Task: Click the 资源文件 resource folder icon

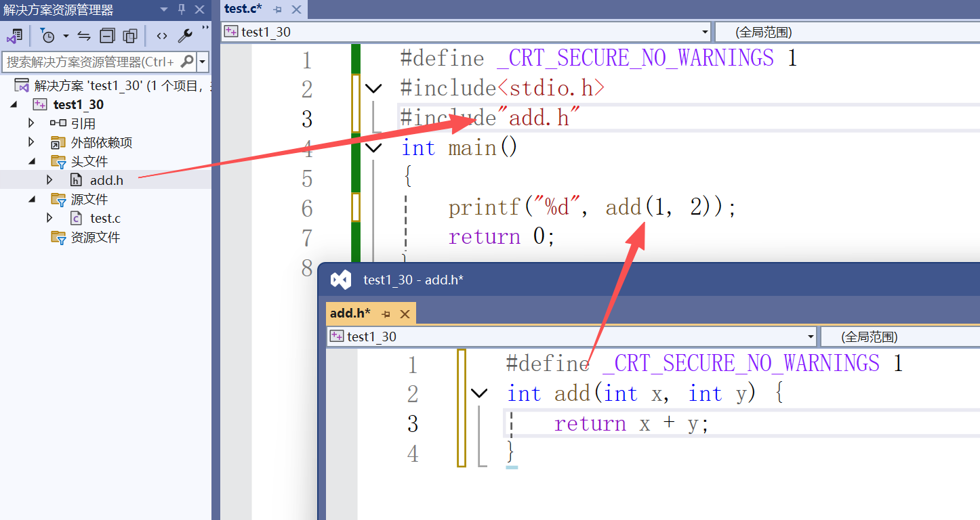Action: coord(58,237)
